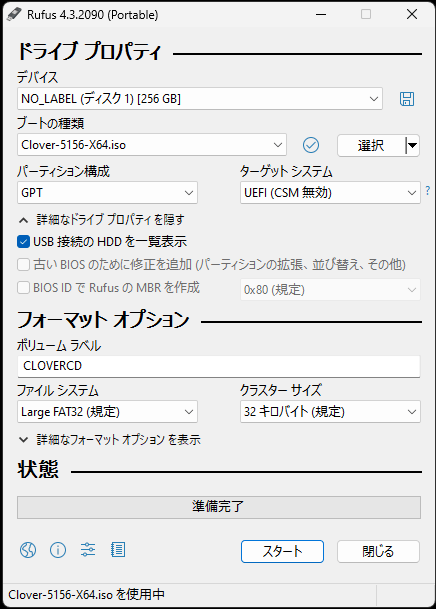Image resolution: width=436 pixels, height=609 pixels.
Task: Open the 32 キロバイト cluster size dropdown
Action: point(330,412)
